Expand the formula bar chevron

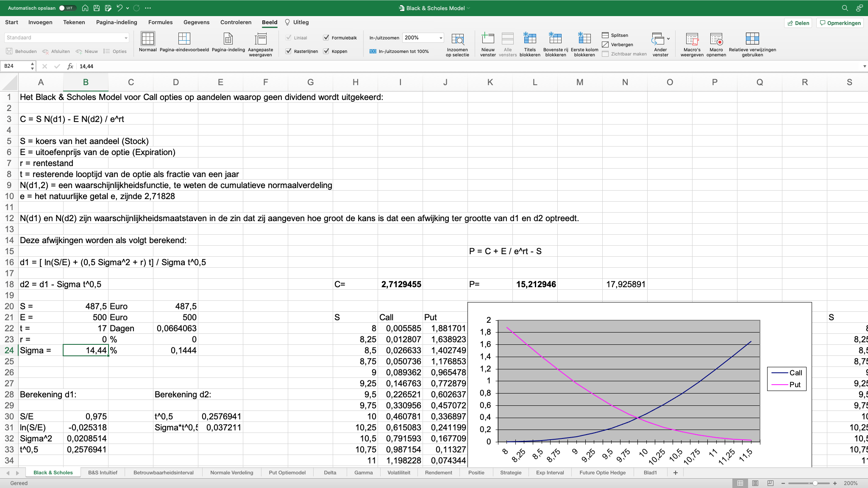pos(864,66)
